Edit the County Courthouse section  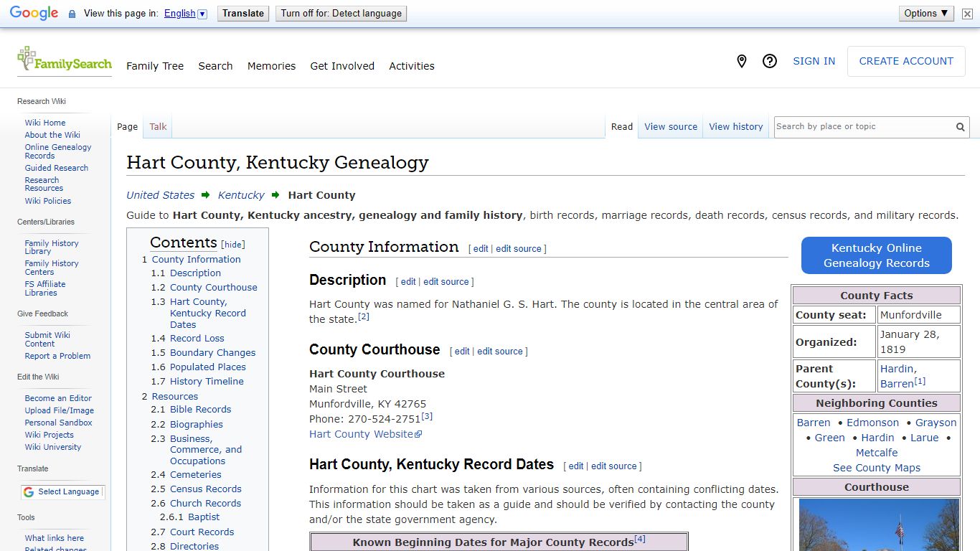(x=462, y=352)
